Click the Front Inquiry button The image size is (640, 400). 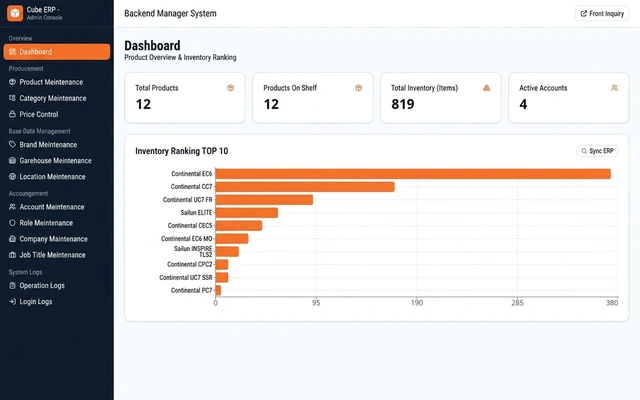602,13
